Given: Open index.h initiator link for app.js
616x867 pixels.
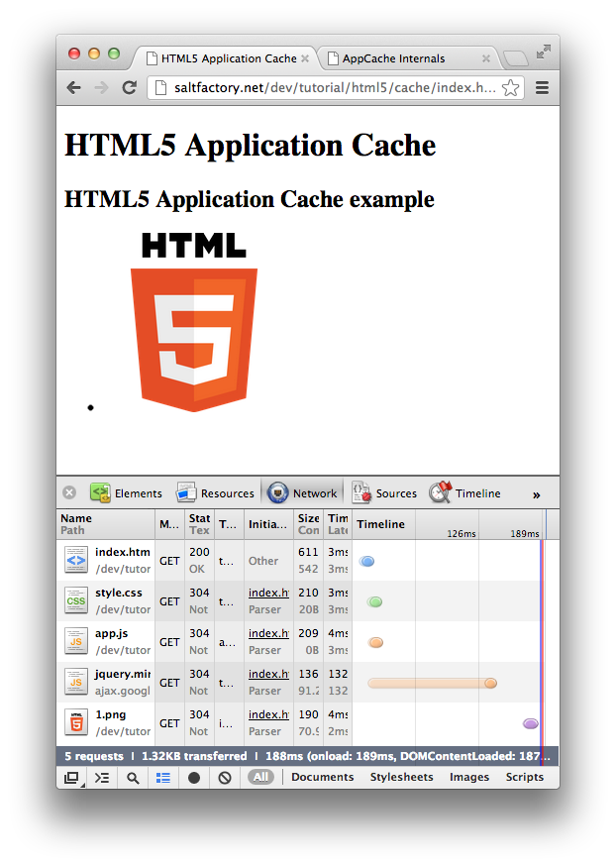Looking at the screenshot, I should click(268, 633).
